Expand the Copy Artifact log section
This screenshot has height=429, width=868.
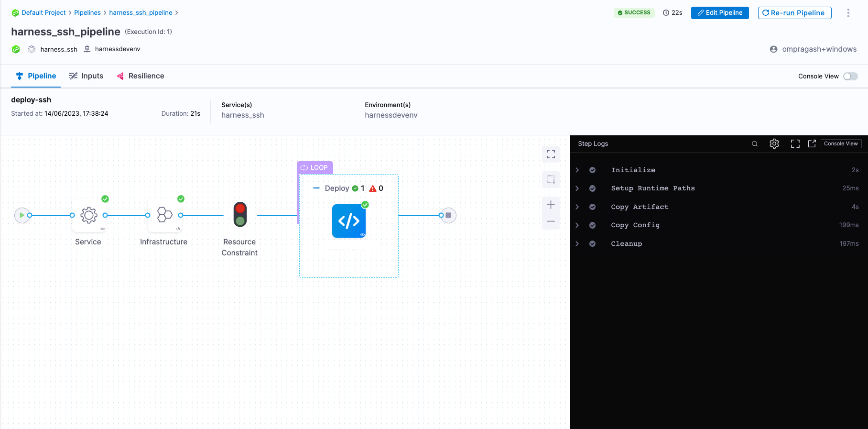pos(577,207)
